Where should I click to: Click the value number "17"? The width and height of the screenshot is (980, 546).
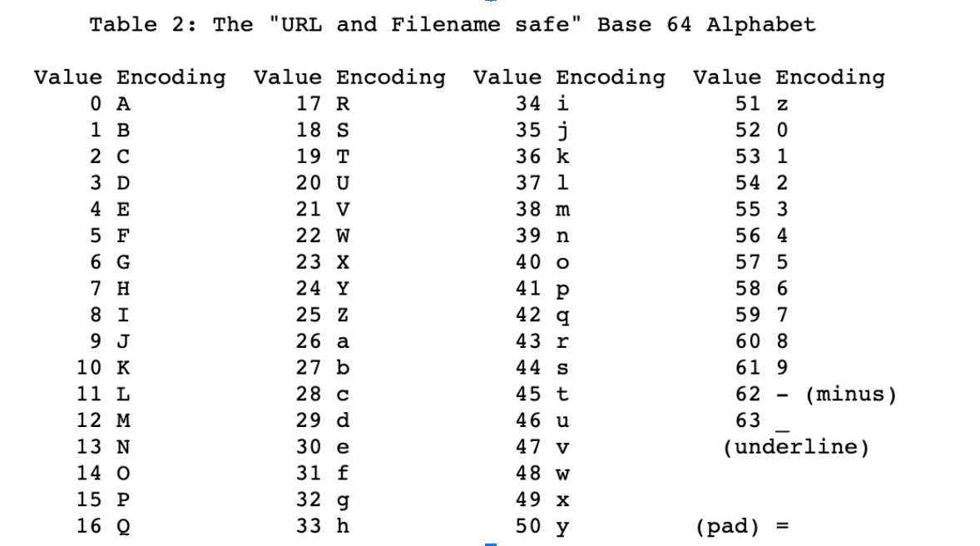[309, 104]
